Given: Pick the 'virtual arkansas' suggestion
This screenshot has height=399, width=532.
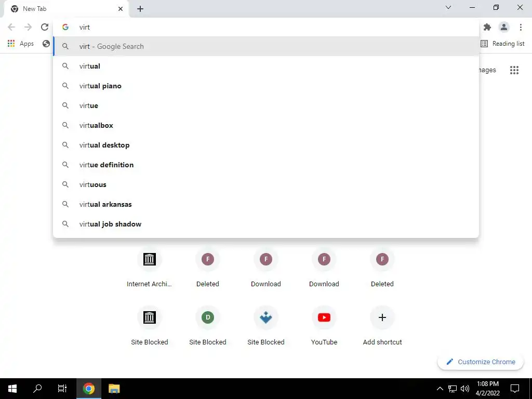Looking at the screenshot, I should (x=266, y=204).
